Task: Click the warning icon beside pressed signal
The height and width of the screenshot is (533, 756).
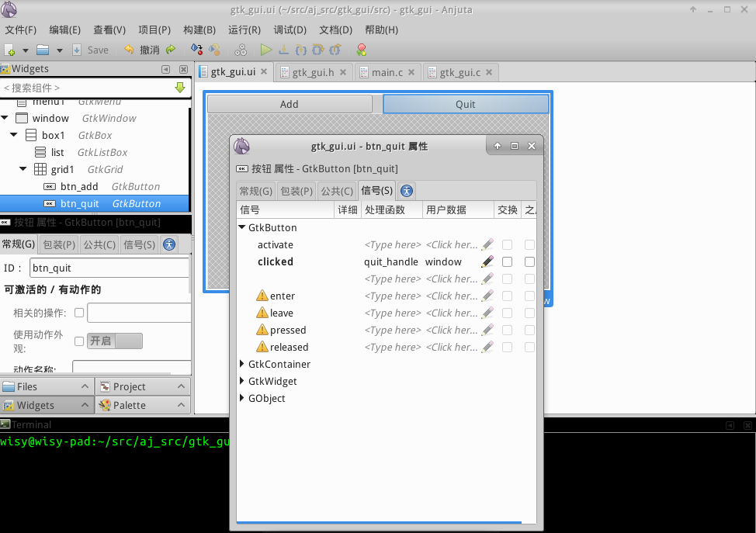Action: pyautogui.click(x=262, y=330)
